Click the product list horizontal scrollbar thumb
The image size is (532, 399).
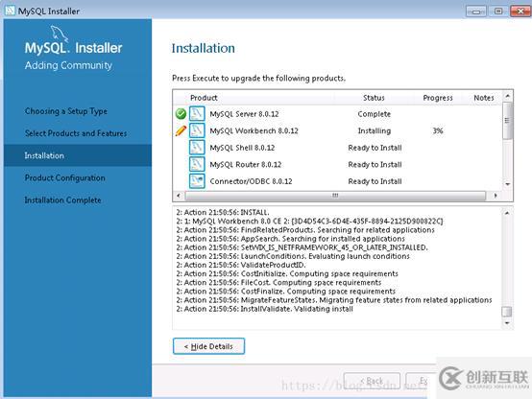(335, 196)
